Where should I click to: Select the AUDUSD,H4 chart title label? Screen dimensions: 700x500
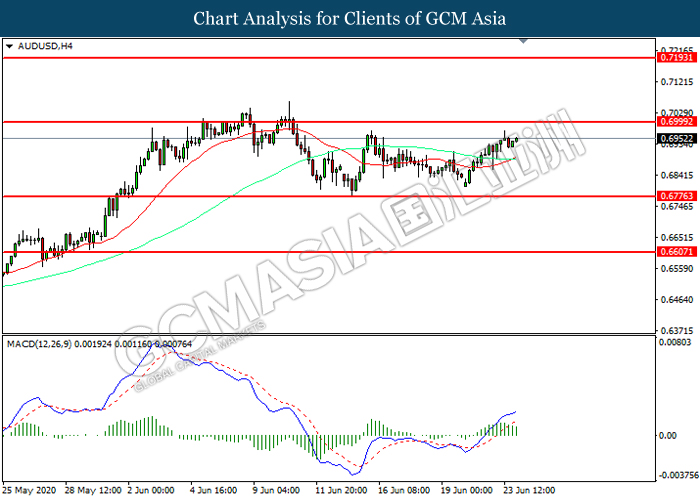[45, 46]
